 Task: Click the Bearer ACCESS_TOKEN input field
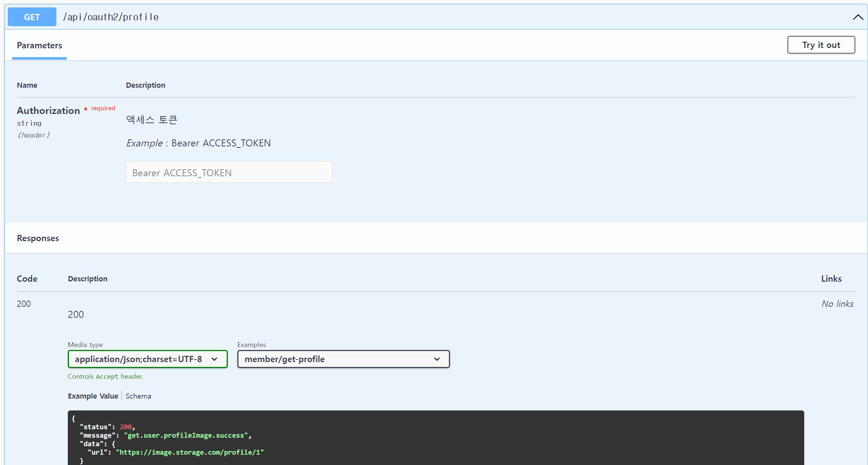click(229, 172)
